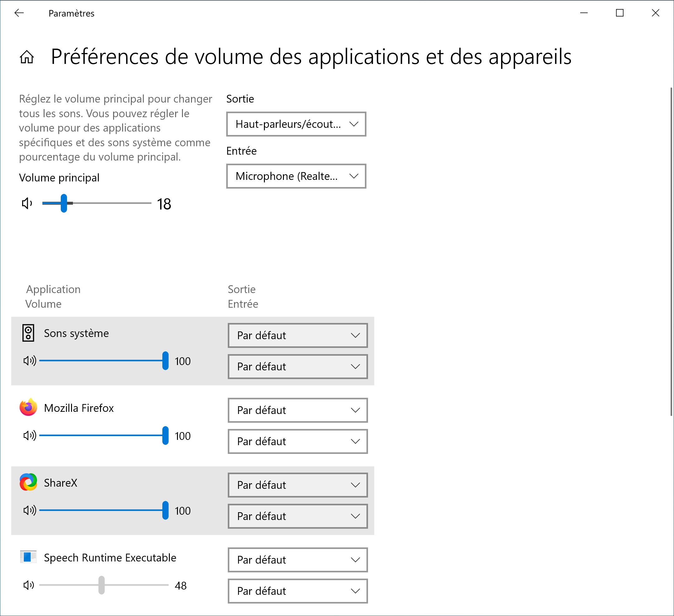
Task: Open the home icon beside page title
Action: point(27,56)
